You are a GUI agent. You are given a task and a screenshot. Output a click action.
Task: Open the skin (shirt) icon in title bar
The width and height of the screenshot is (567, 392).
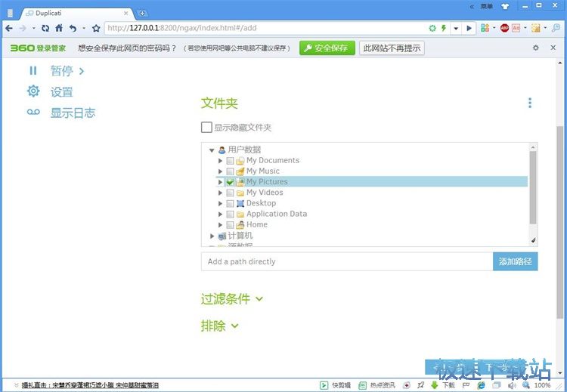click(x=505, y=6)
